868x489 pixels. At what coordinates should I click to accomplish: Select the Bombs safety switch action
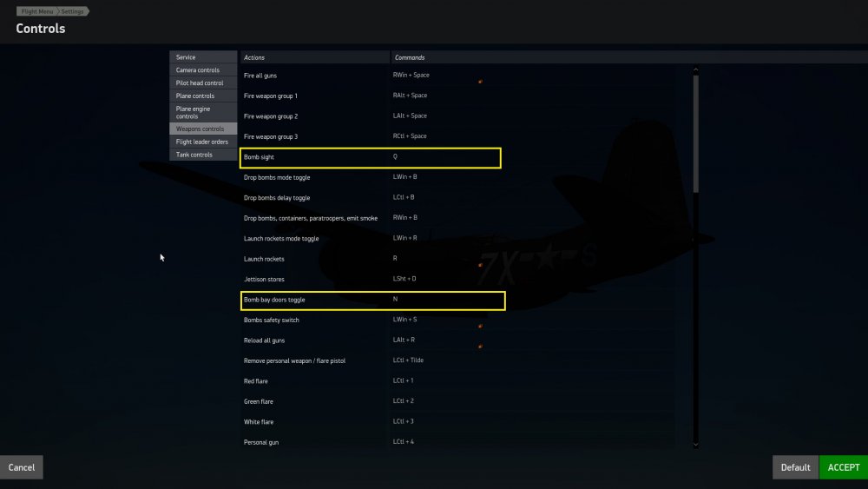[271, 320]
